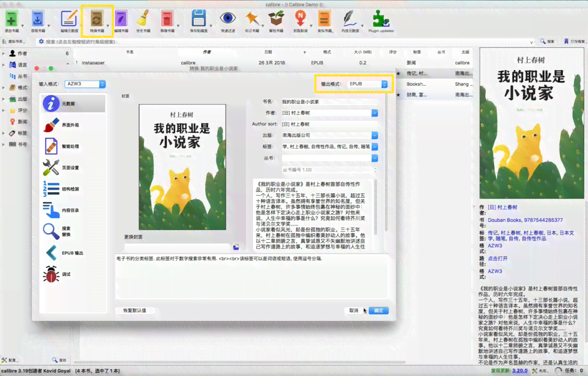Expand the author combo box arrow

click(x=375, y=113)
